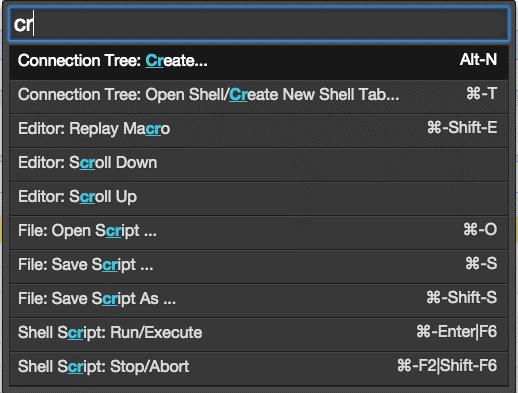Click the ⌘-Shift-E shortcut label
This screenshot has height=393, width=518.
pos(462,127)
